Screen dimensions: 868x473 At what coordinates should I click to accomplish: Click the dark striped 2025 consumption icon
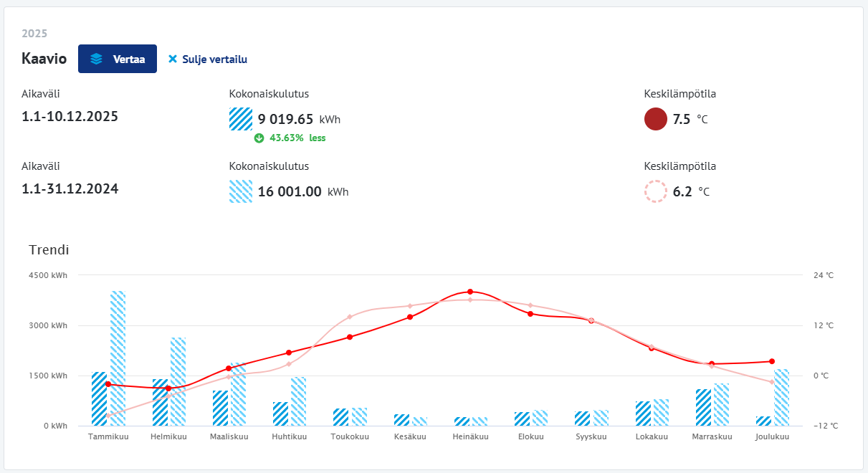click(x=241, y=119)
